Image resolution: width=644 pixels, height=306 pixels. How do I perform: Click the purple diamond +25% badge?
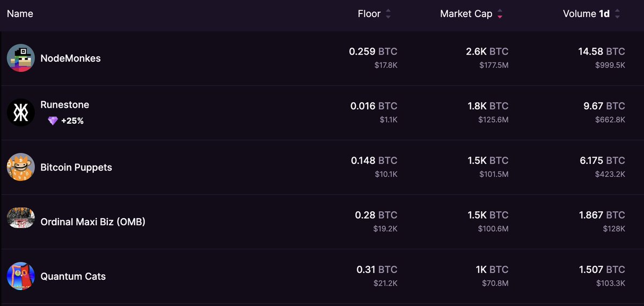tap(65, 121)
